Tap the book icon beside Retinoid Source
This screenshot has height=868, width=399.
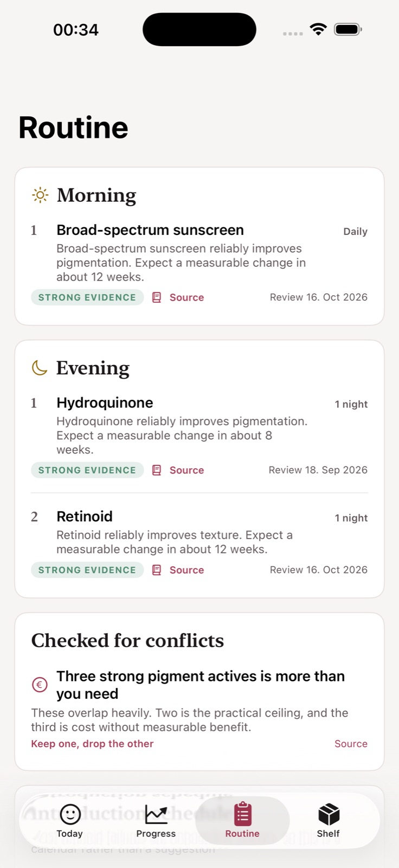tap(157, 570)
